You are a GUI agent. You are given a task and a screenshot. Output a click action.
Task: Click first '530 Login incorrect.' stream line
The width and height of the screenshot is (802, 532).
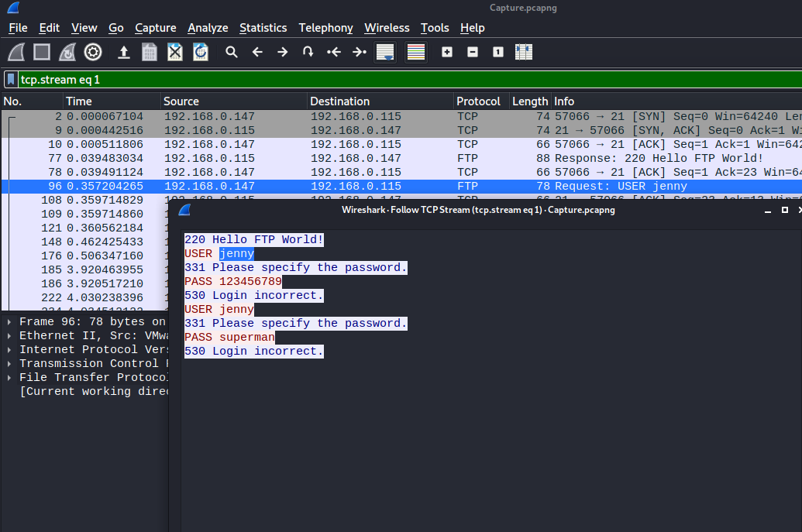click(x=253, y=295)
